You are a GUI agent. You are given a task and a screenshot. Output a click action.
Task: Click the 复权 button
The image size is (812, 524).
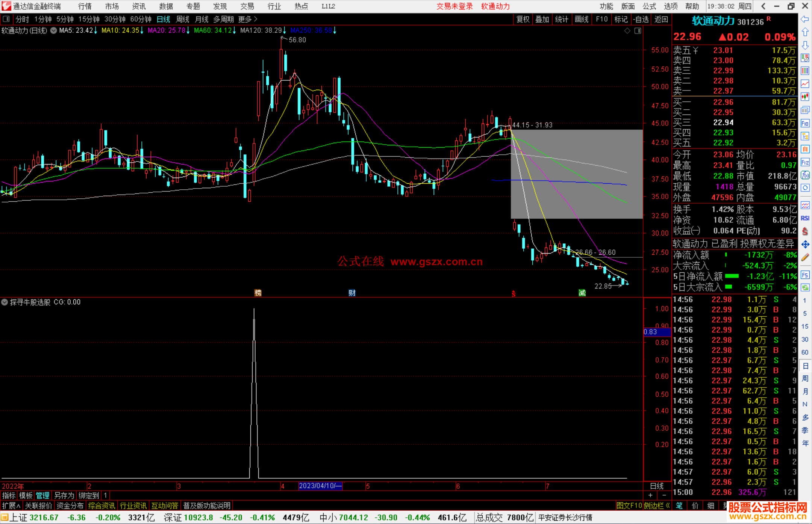coord(523,19)
